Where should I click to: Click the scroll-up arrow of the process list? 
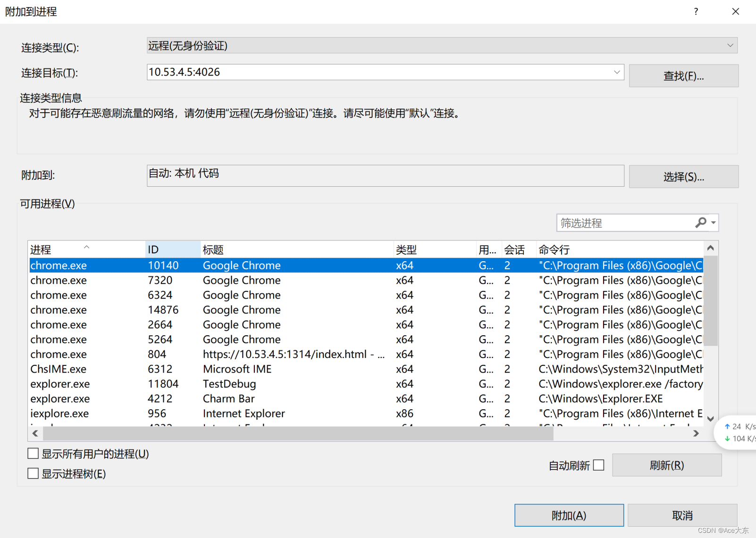[710, 247]
